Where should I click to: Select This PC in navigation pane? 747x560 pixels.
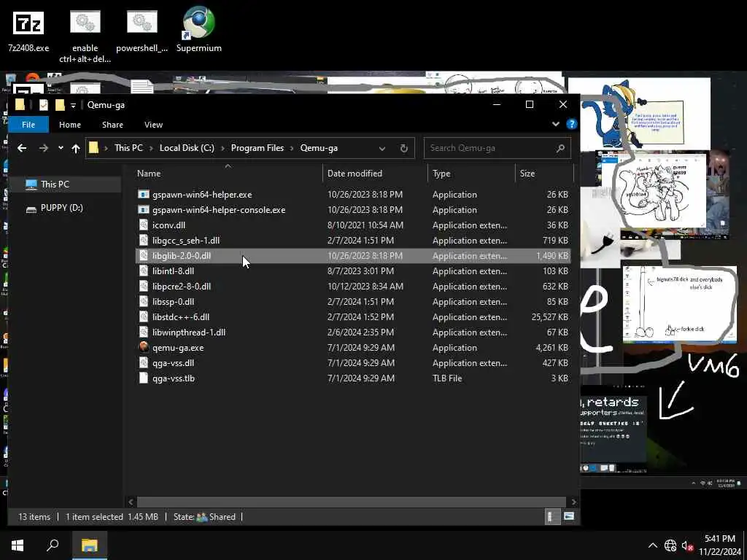65,184
